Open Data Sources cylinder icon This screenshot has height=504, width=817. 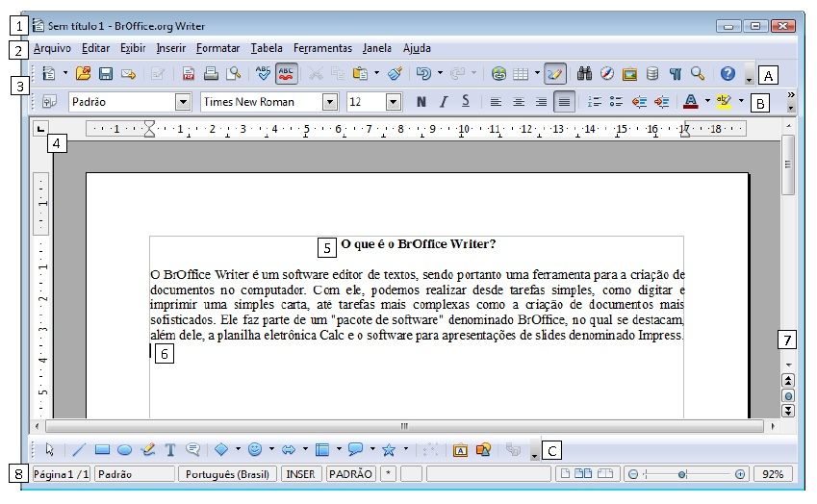coord(652,73)
